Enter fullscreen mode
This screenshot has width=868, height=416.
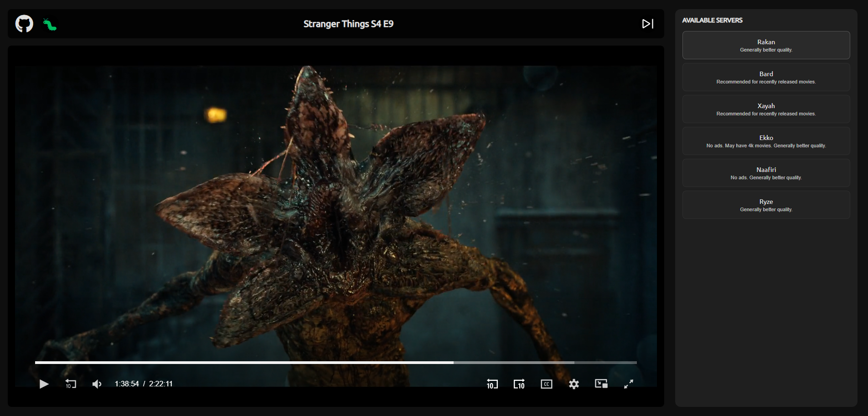[629, 384]
